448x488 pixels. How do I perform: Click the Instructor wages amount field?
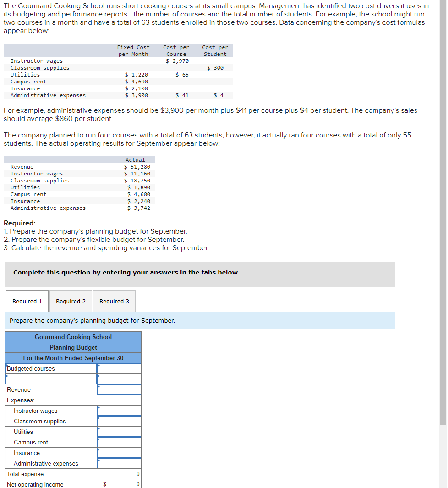(x=119, y=411)
